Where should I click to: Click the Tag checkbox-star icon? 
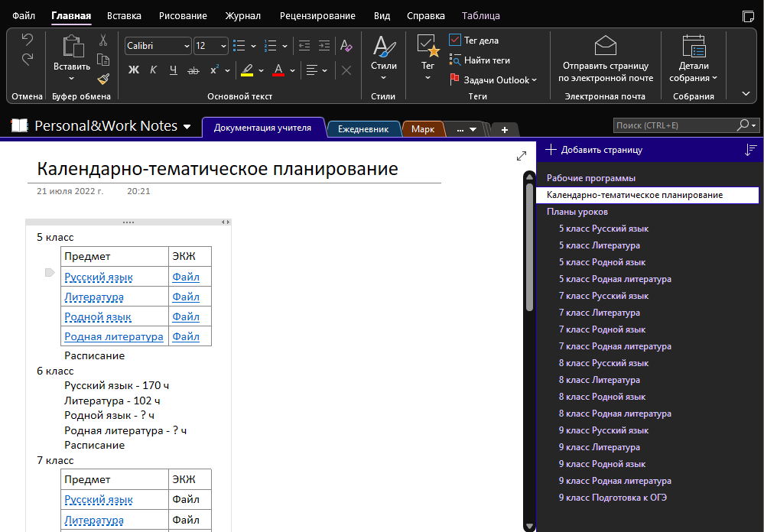(x=428, y=45)
